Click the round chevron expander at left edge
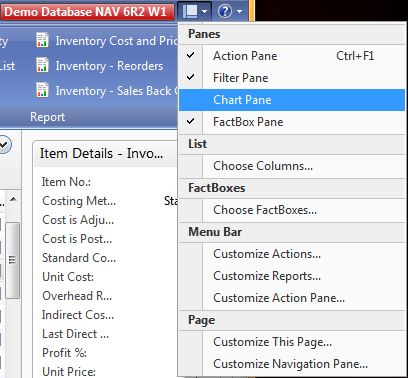Viewport: 408px width, 378px height. [4, 144]
